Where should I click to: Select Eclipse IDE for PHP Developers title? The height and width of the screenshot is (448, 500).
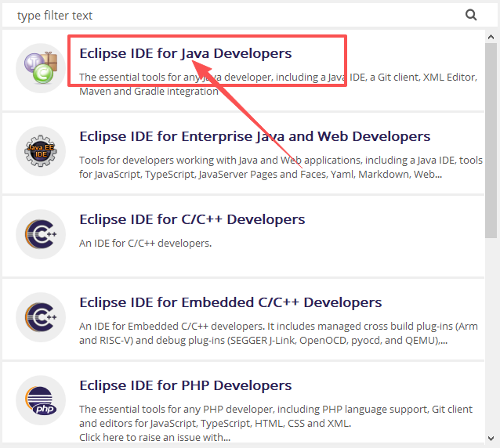pyautogui.click(x=185, y=385)
